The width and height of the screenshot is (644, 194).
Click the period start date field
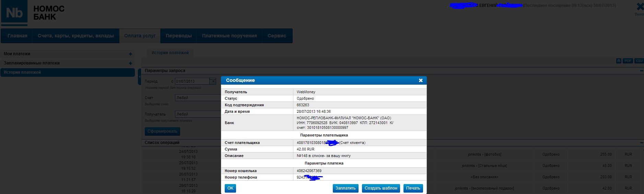click(x=192, y=81)
